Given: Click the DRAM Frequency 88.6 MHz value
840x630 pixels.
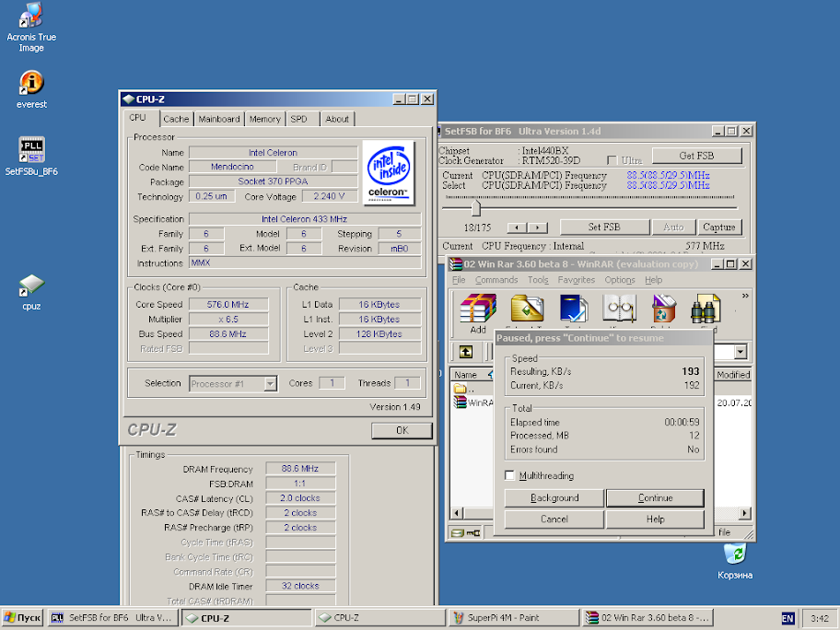Looking at the screenshot, I should (x=300, y=468).
